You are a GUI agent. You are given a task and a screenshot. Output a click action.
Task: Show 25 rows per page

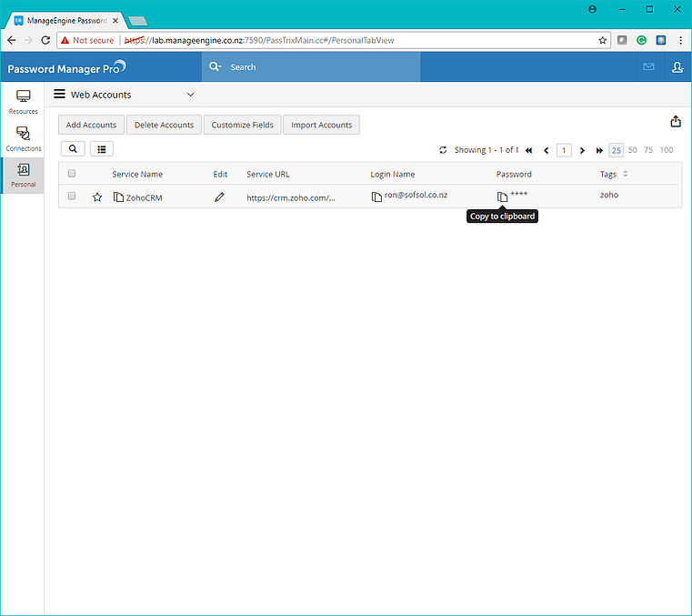click(x=617, y=150)
